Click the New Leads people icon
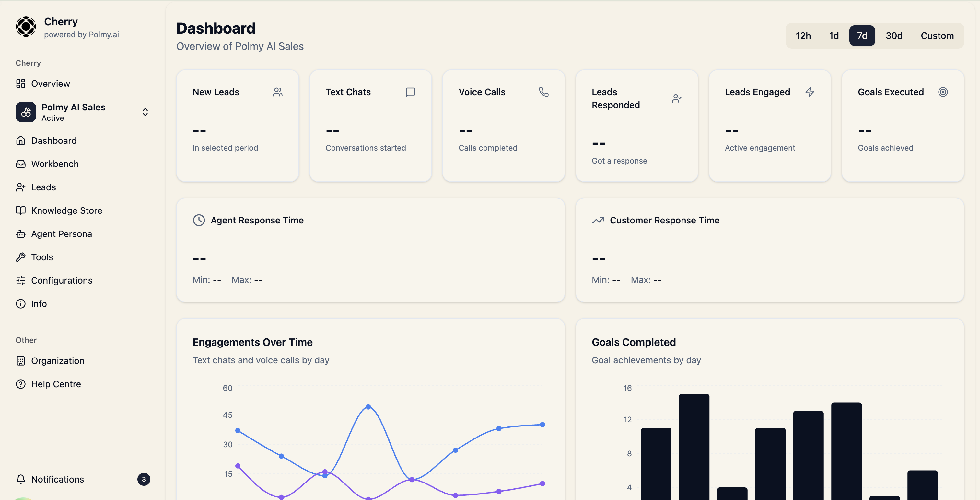The image size is (980, 500). [278, 92]
